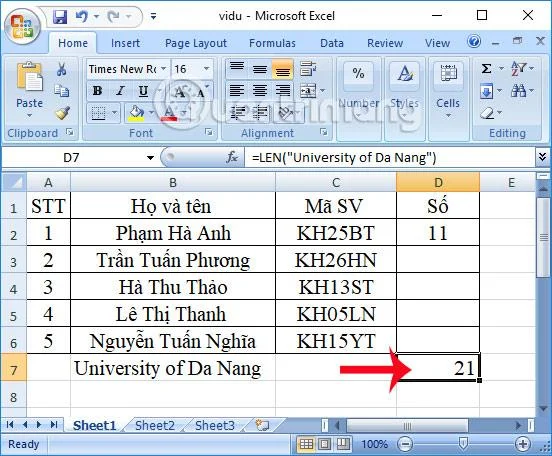Click the AutoSum sigma icon
The width and height of the screenshot is (552, 456).
(x=486, y=68)
